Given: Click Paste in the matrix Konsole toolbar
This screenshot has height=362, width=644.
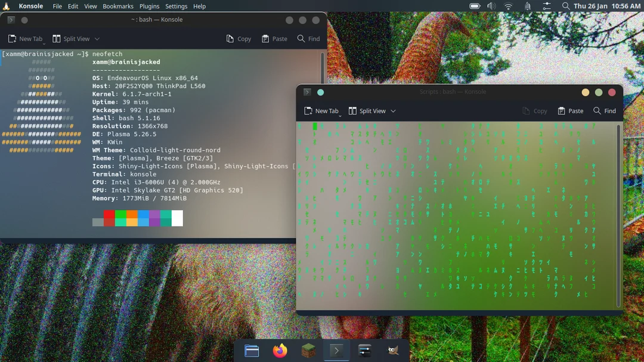Looking at the screenshot, I should tap(570, 111).
